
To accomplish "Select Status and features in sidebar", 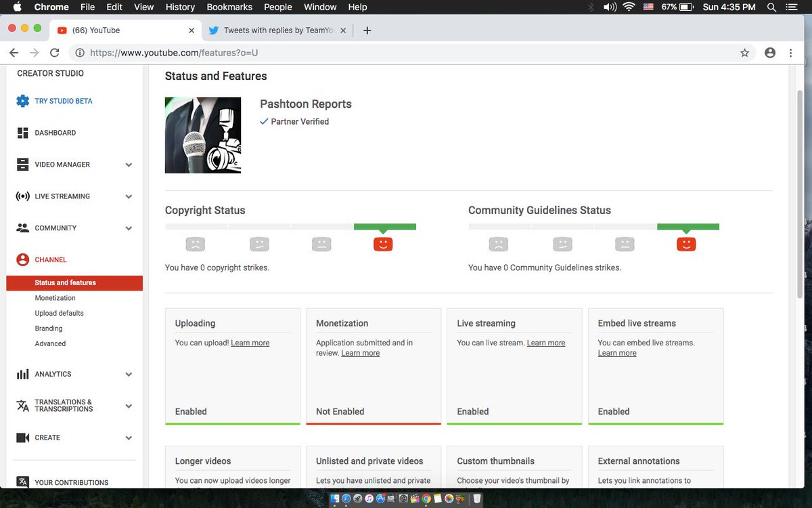I will tap(74, 282).
